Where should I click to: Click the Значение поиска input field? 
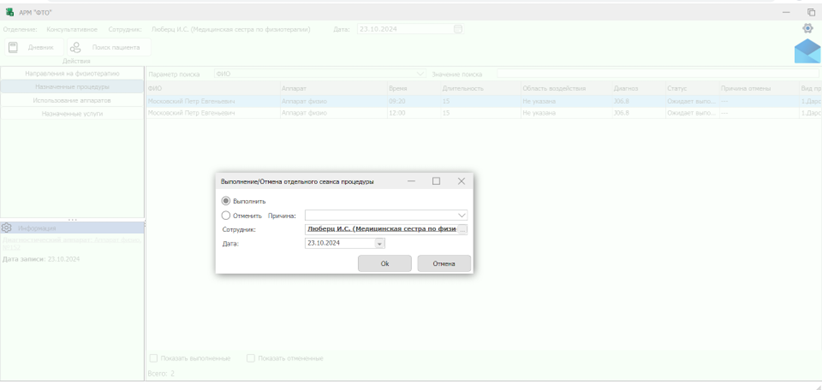(x=657, y=74)
